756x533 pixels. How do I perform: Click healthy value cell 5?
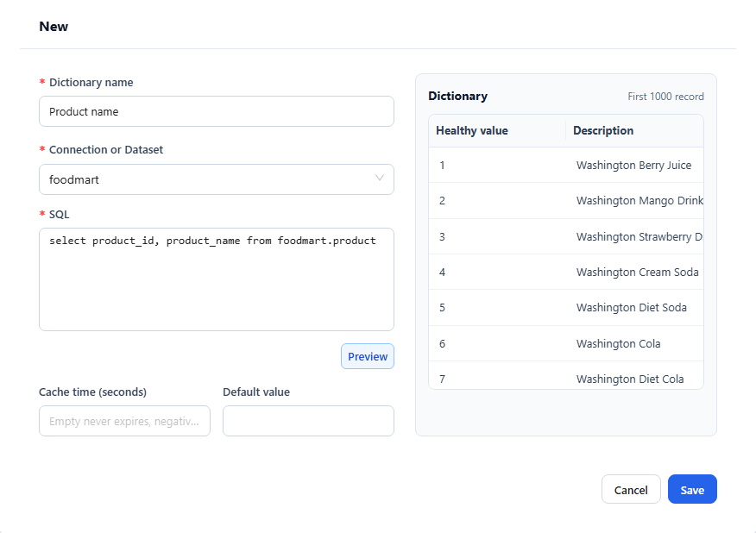(x=497, y=307)
